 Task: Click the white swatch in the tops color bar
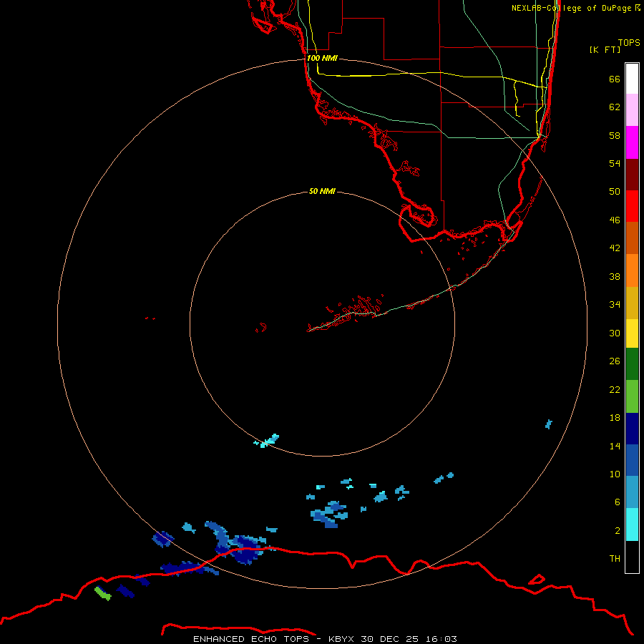tap(632, 79)
